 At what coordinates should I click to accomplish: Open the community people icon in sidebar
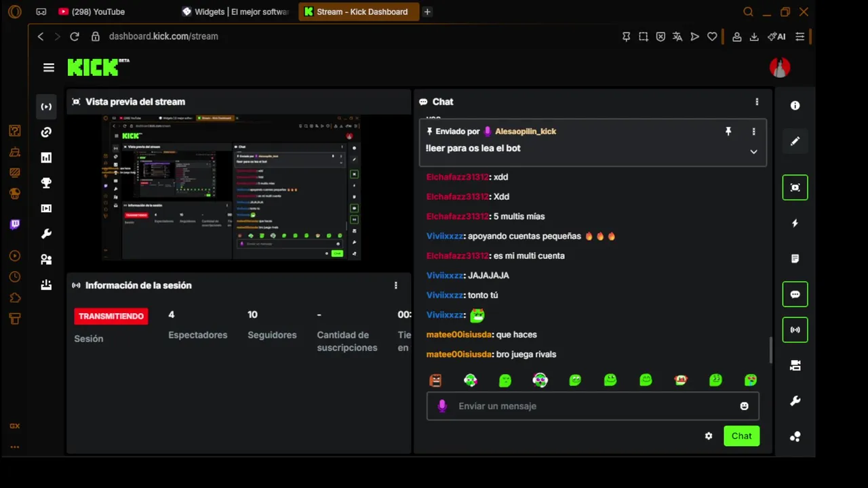46,259
